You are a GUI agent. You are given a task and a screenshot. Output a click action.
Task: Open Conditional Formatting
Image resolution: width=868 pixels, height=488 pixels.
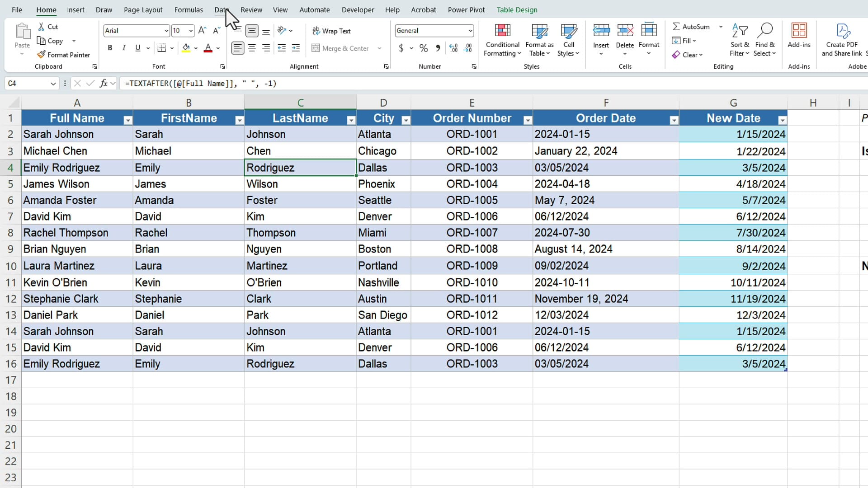pos(502,40)
